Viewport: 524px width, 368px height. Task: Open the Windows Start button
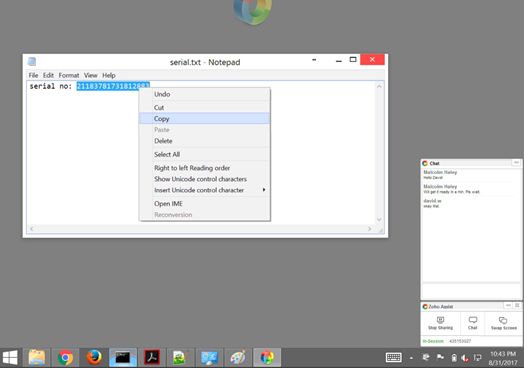pyautogui.click(x=10, y=357)
